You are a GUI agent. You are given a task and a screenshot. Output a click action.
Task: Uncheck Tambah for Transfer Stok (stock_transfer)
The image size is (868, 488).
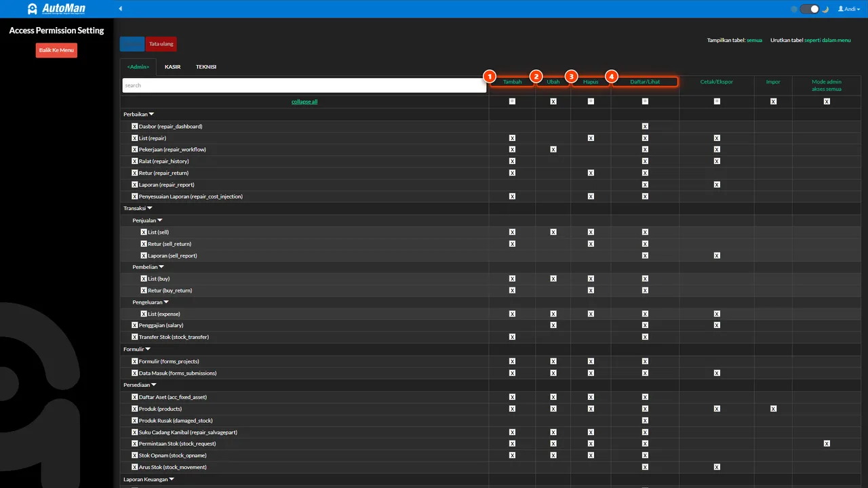click(x=512, y=337)
